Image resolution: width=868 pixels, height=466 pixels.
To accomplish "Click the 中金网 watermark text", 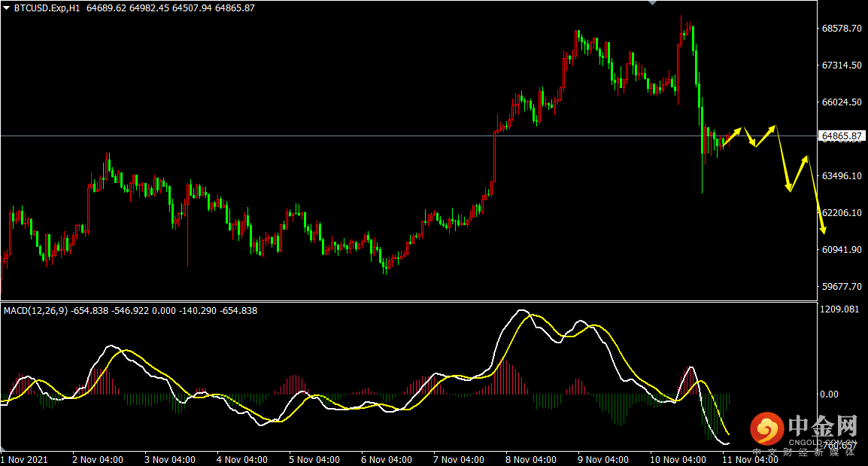I will point(823,425).
